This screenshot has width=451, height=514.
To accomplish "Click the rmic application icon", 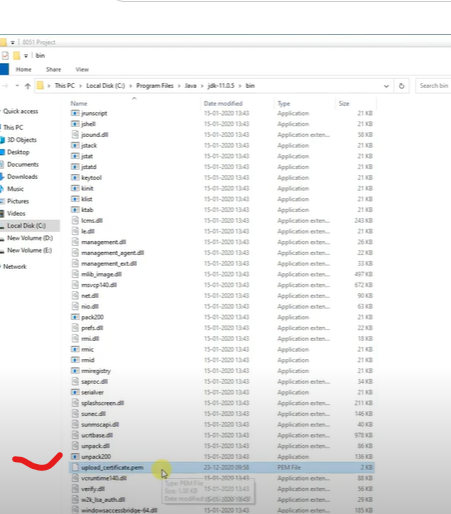I will pos(75,349).
